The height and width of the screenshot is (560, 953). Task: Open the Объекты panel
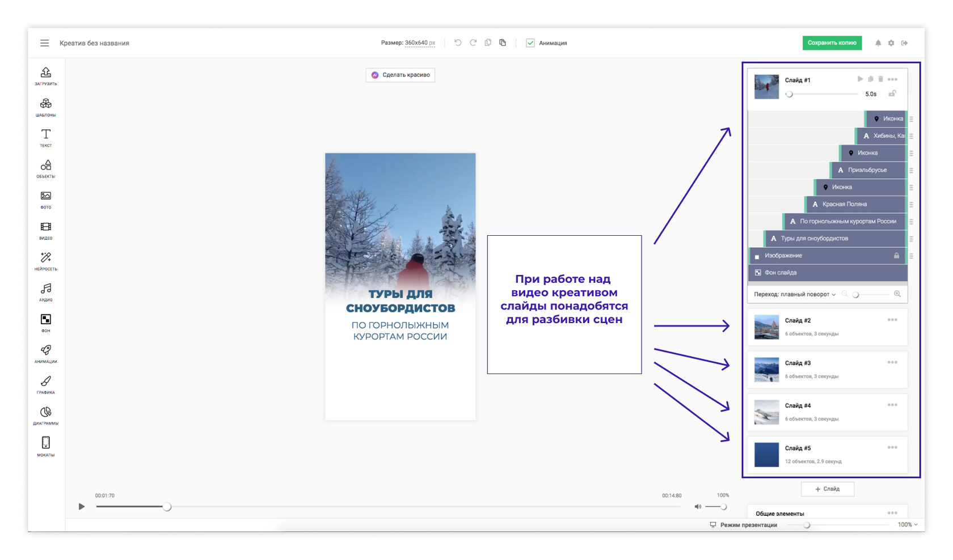coord(46,169)
